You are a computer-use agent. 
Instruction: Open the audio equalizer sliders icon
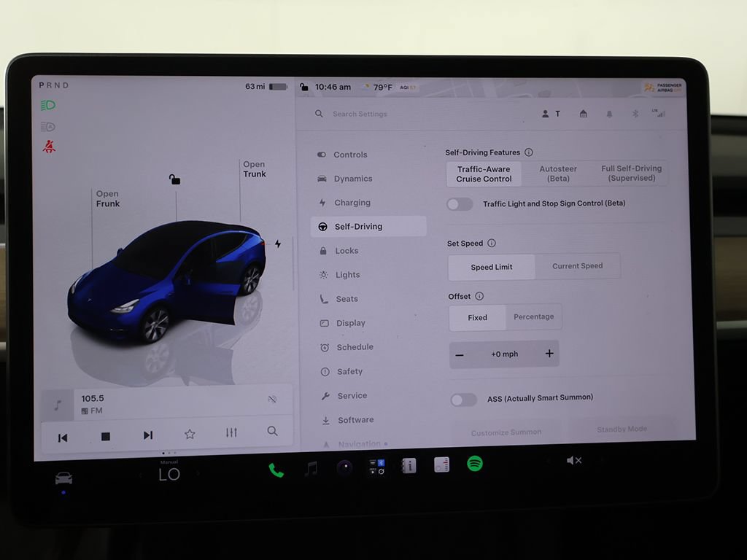click(231, 432)
